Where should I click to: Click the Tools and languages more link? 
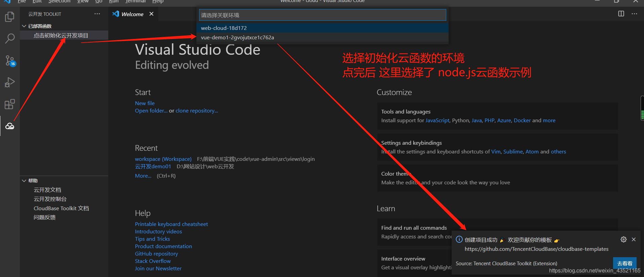click(549, 120)
